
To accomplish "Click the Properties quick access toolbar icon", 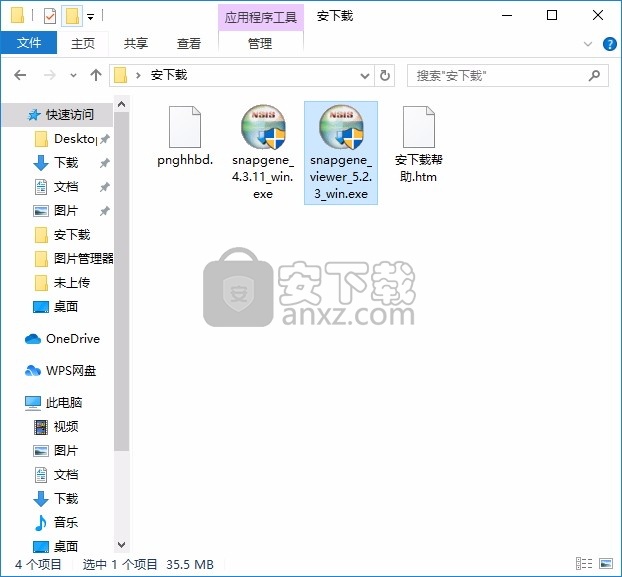I will 50,16.
